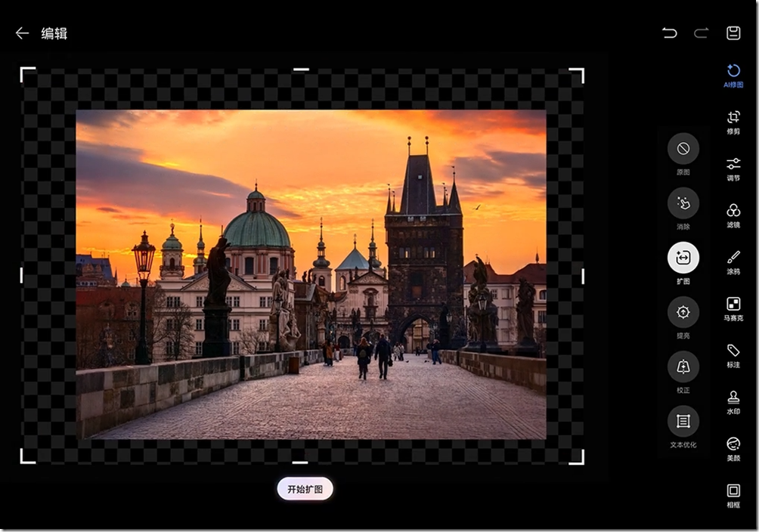Click the right edge middle handle
The width and height of the screenshot is (759, 532).
(583, 277)
